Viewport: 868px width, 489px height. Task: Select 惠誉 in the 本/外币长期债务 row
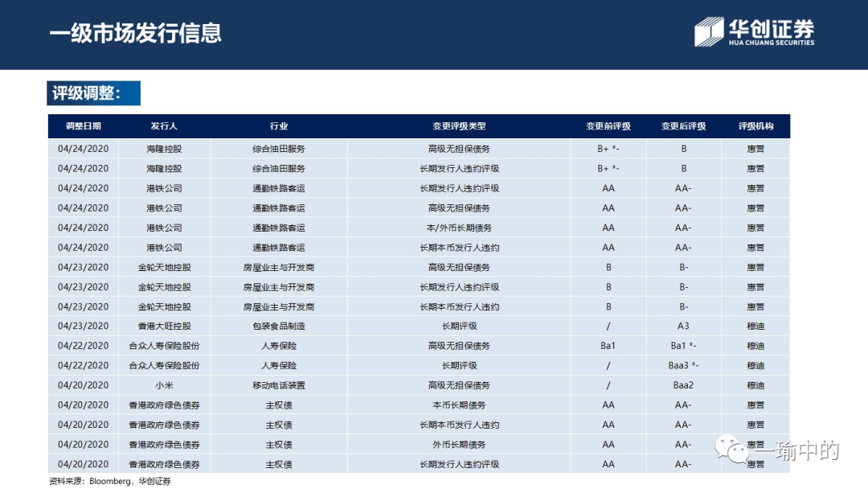[x=755, y=228]
